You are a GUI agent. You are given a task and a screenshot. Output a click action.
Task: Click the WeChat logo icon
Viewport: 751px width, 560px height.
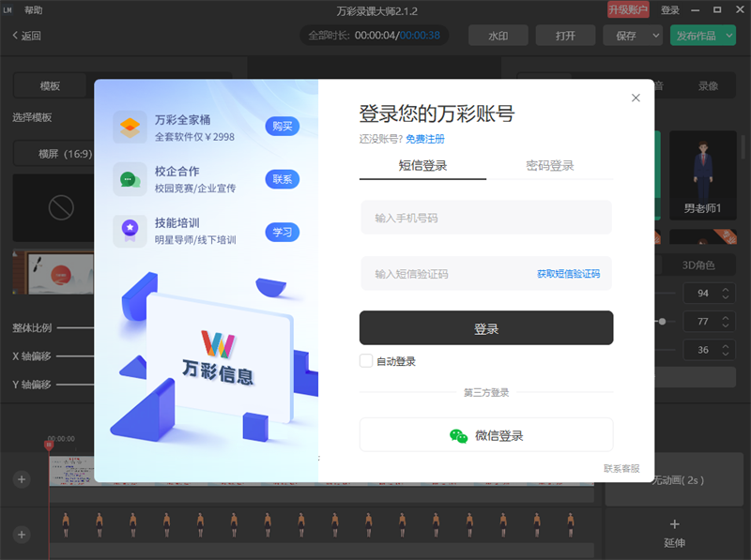(x=458, y=435)
